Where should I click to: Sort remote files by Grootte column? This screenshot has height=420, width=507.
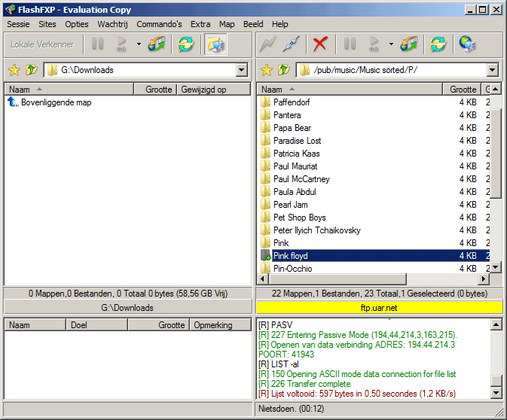pyautogui.click(x=462, y=89)
